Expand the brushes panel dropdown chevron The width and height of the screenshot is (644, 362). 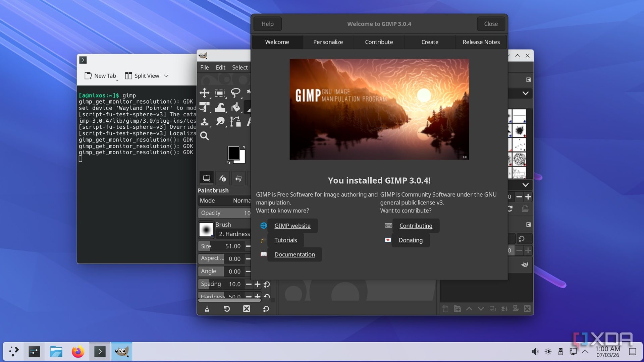525,93
